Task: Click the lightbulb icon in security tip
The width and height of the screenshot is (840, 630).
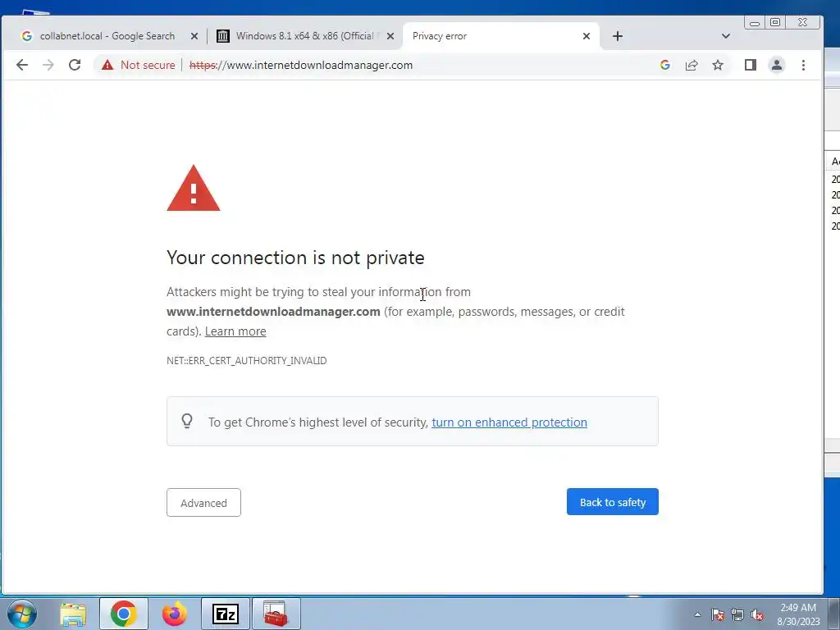Action: click(187, 421)
